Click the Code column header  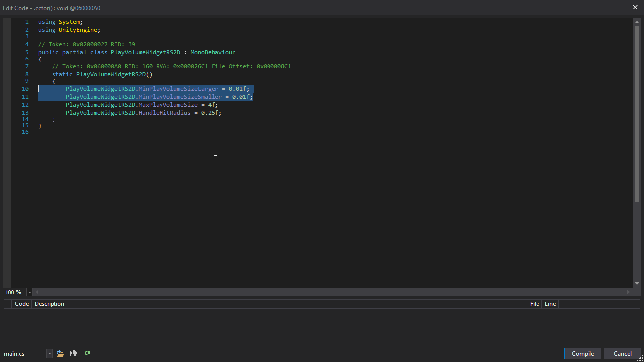[22, 304]
